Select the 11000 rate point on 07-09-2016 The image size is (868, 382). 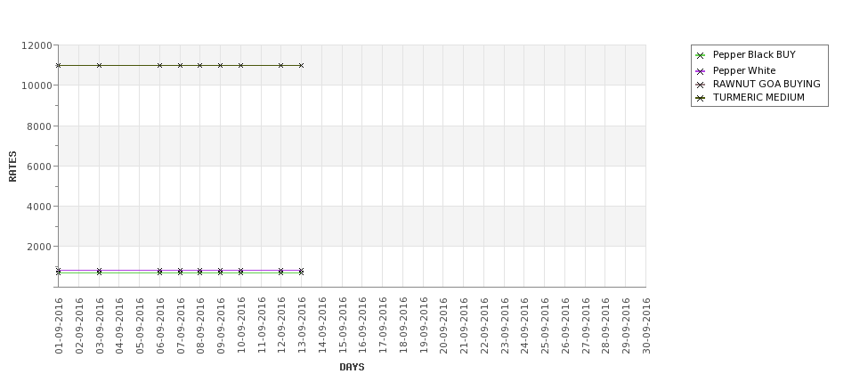pyautogui.click(x=181, y=65)
